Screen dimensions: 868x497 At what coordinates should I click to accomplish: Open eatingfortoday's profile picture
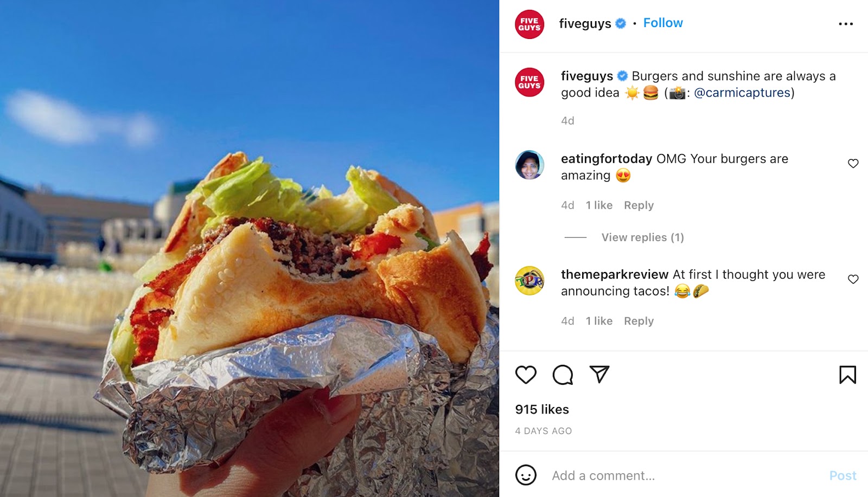pyautogui.click(x=529, y=165)
